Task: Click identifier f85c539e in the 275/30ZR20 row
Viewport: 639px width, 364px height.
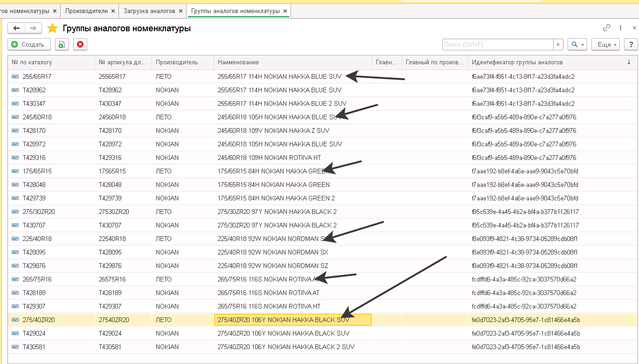Action: [x=525, y=212]
